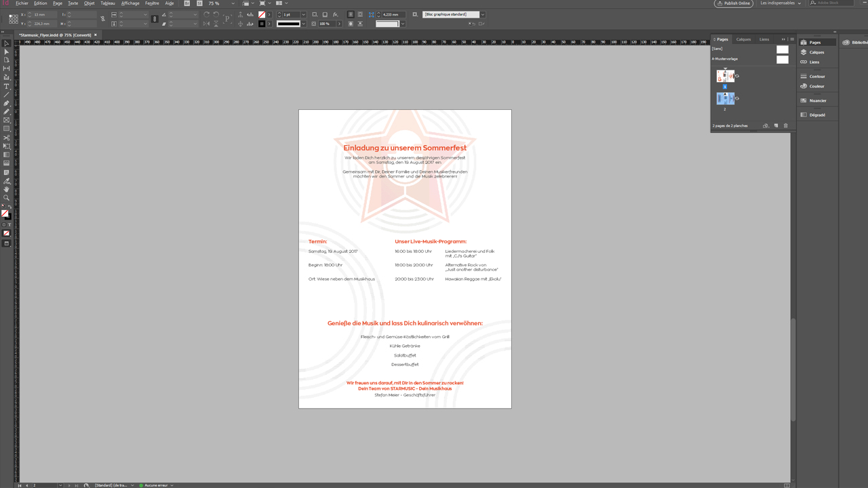The width and height of the screenshot is (868, 488).
Task: Open Pages panel menu
Action: point(791,39)
